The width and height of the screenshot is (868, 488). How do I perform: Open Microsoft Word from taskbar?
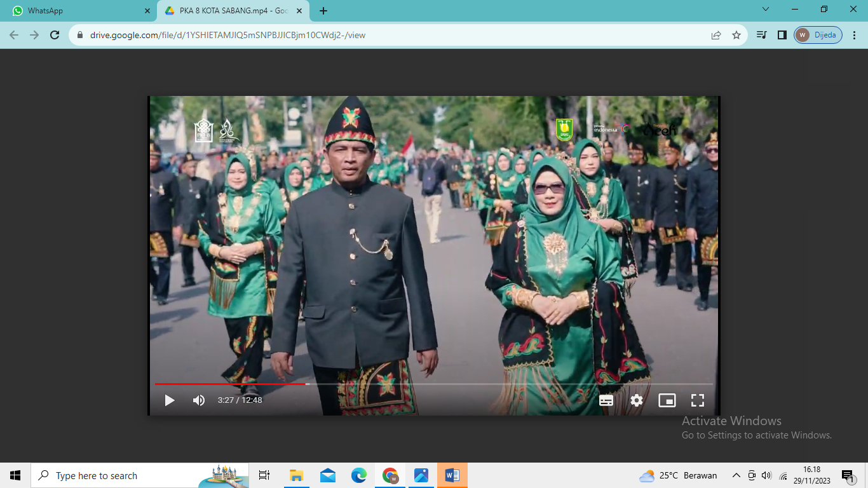point(452,475)
